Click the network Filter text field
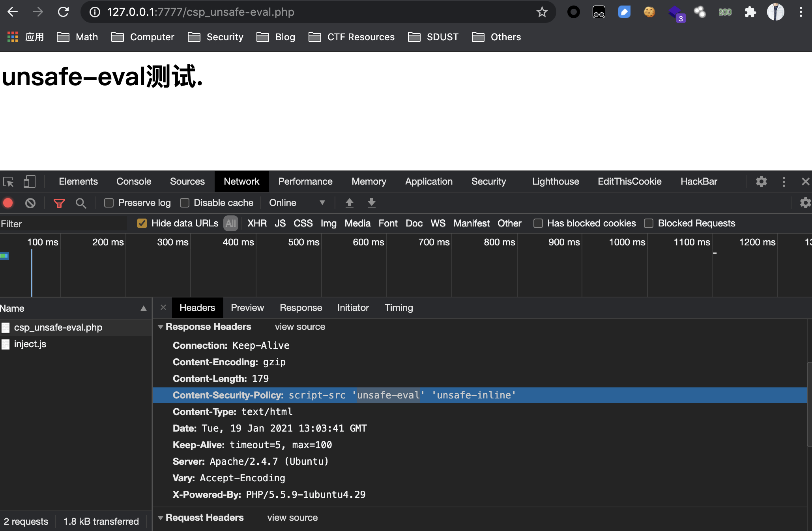This screenshot has height=531, width=812. click(x=63, y=224)
